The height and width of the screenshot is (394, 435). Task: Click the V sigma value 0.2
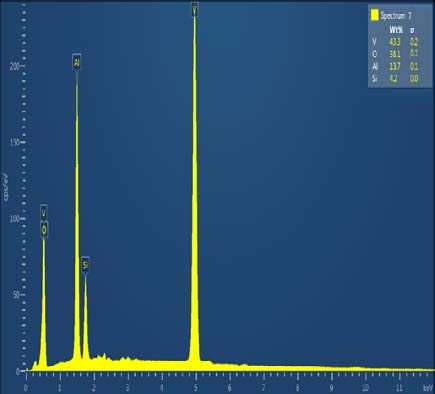pyautogui.click(x=414, y=42)
